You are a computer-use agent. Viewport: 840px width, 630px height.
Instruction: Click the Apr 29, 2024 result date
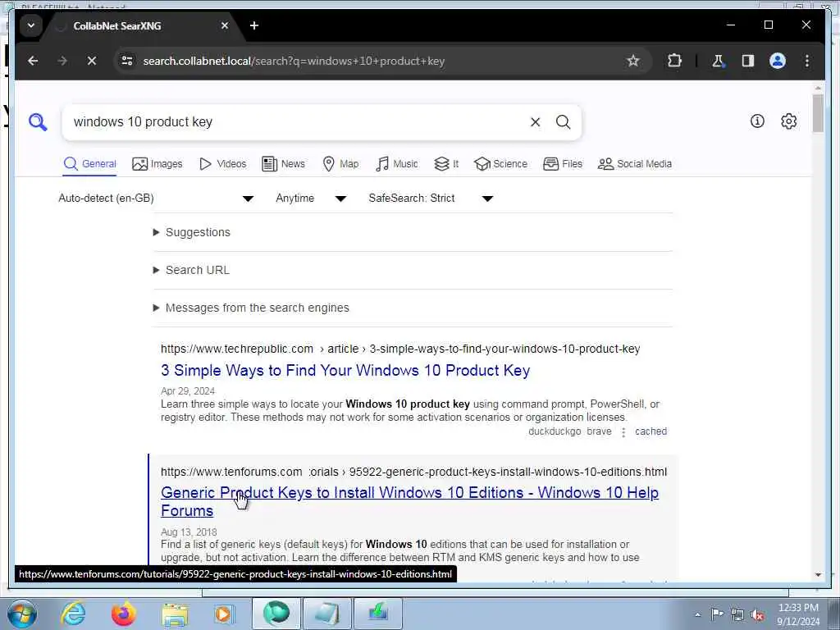click(188, 391)
